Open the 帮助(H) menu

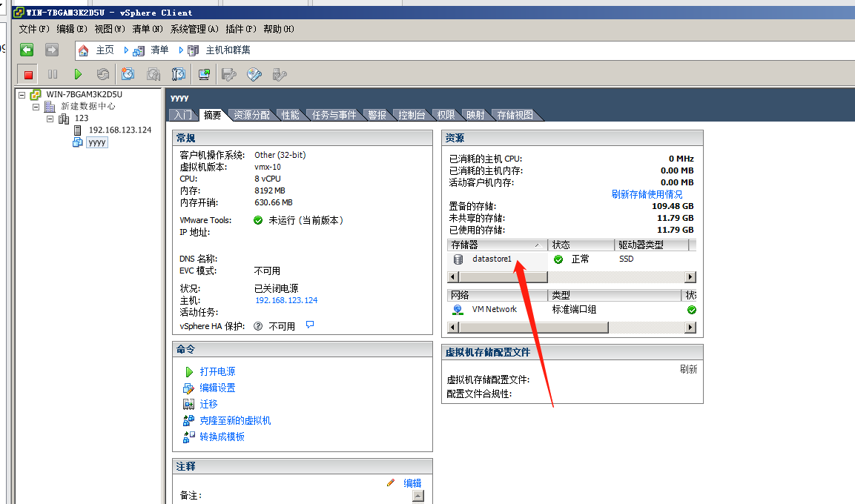pyautogui.click(x=278, y=29)
